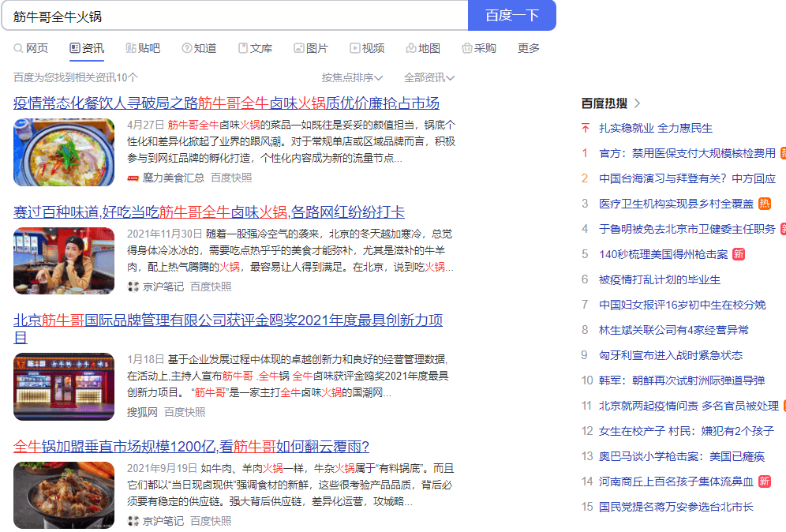
Task: Open 百度快照 next to 魔力美食汇总
Action: (231, 178)
